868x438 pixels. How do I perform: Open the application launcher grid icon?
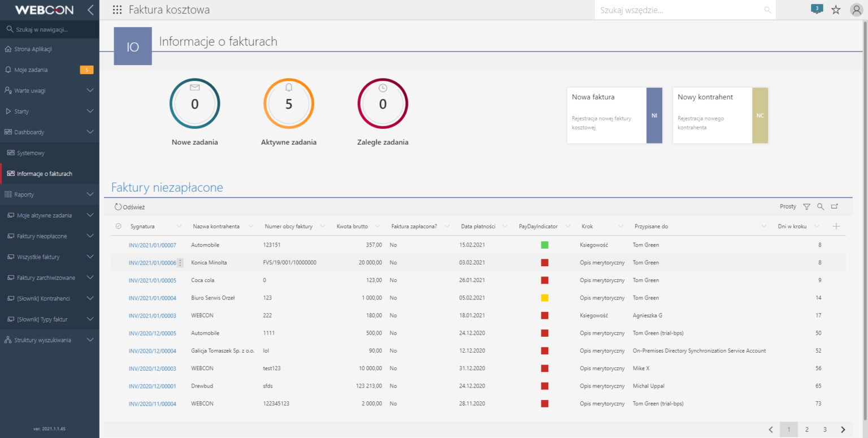tap(117, 10)
